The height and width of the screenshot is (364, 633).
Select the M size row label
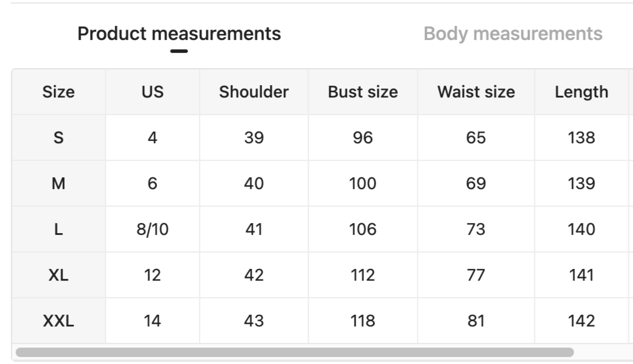tap(58, 184)
